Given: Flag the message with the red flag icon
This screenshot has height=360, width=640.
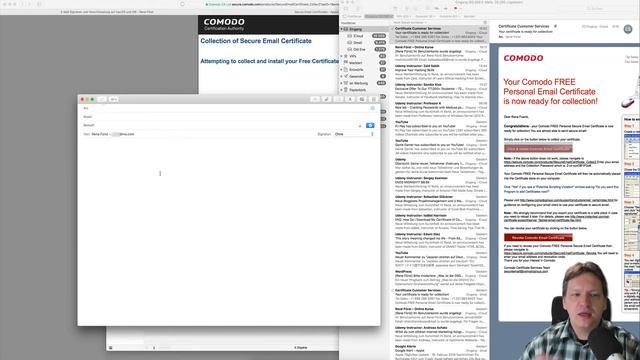Looking at the screenshot, I should pos(456,8).
